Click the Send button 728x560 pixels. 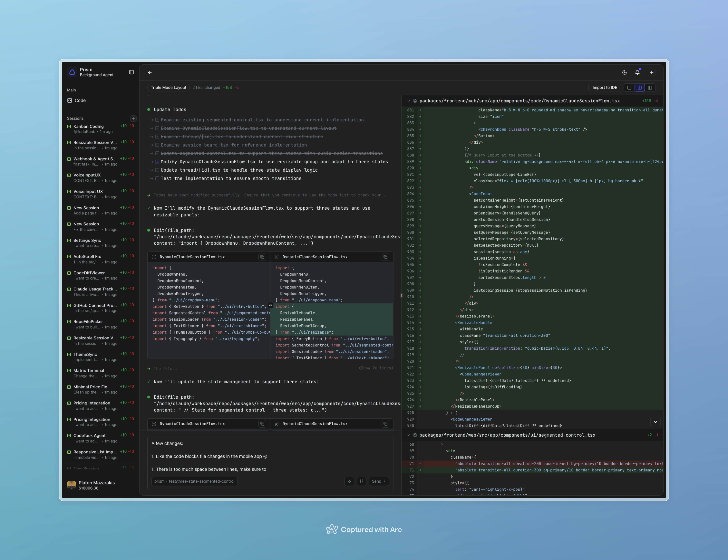pos(379,481)
